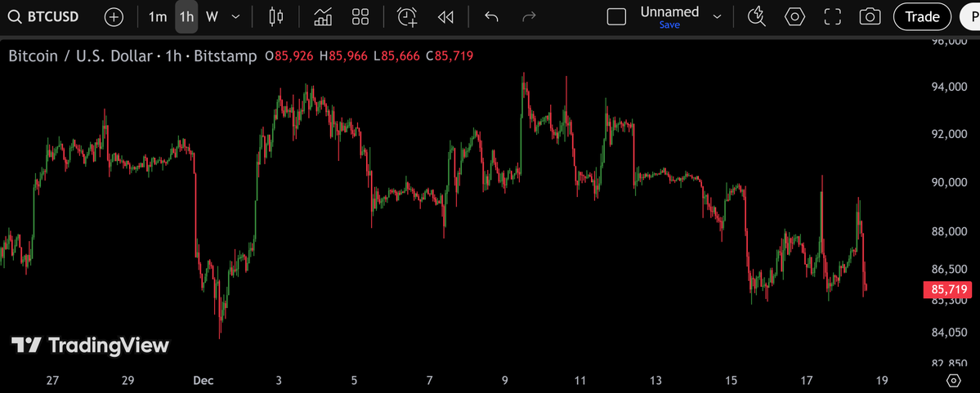Click the 15 date label on time axis
Screen dimensions: 980x393
coord(732,380)
